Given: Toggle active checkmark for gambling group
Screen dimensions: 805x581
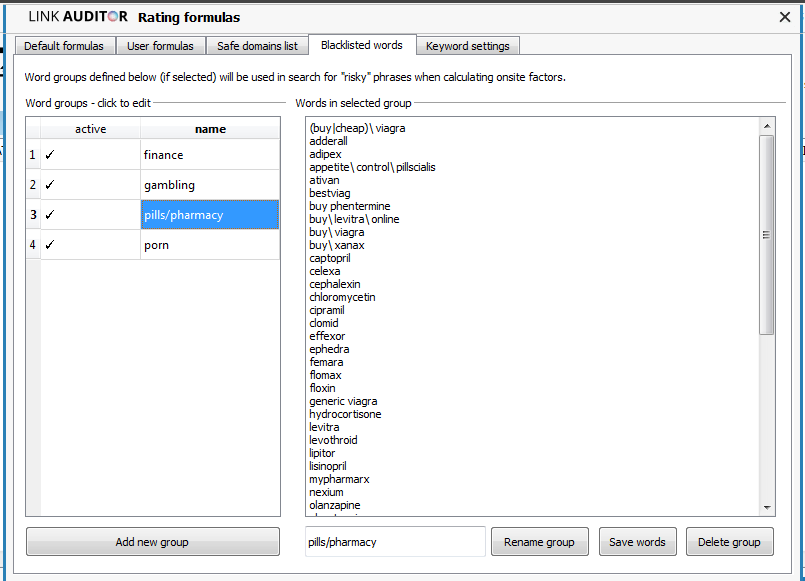Looking at the screenshot, I should [50, 185].
